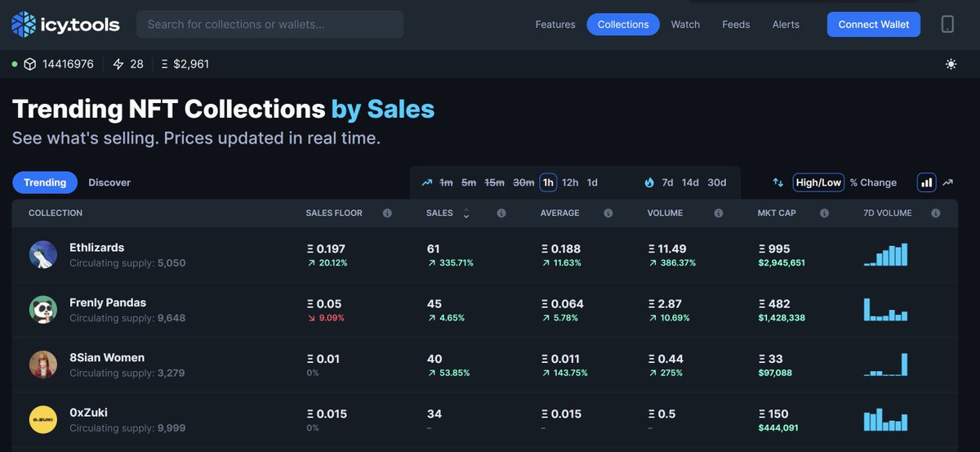Click the up-down arrows swap icon
Screen dimensions: 980x452
click(x=778, y=182)
